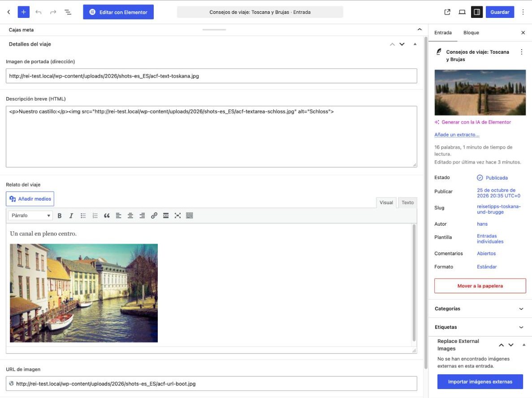The height and width of the screenshot is (398, 532).
Task: Open the Párrafo format dropdown
Action: [x=30, y=216]
